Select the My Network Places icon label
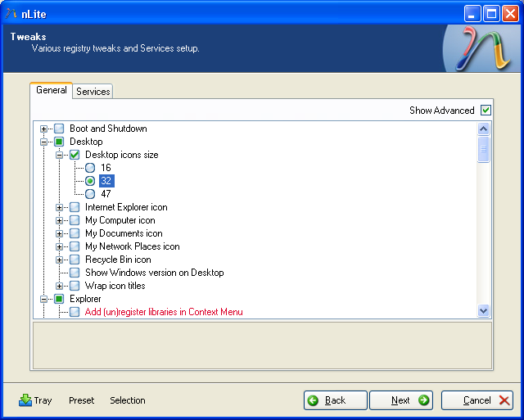 (x=133, y=246)
